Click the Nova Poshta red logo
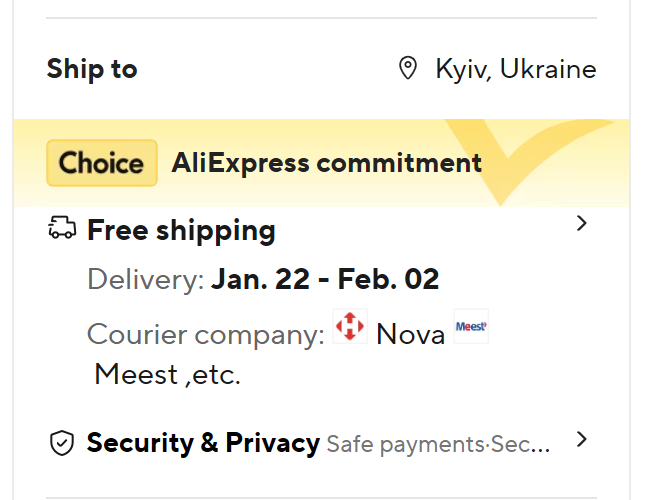 pos(350,327)
